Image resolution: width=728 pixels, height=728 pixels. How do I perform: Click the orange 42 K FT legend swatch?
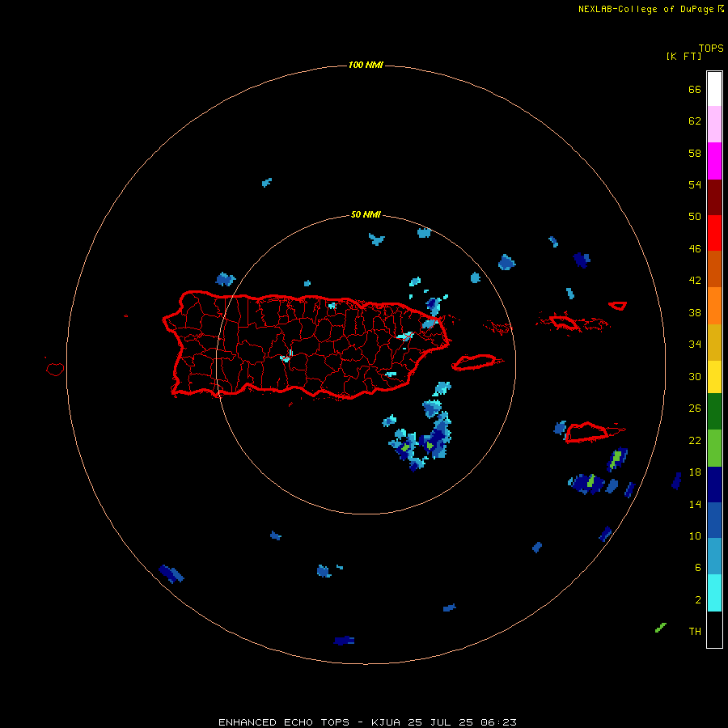tap(714, 306)
